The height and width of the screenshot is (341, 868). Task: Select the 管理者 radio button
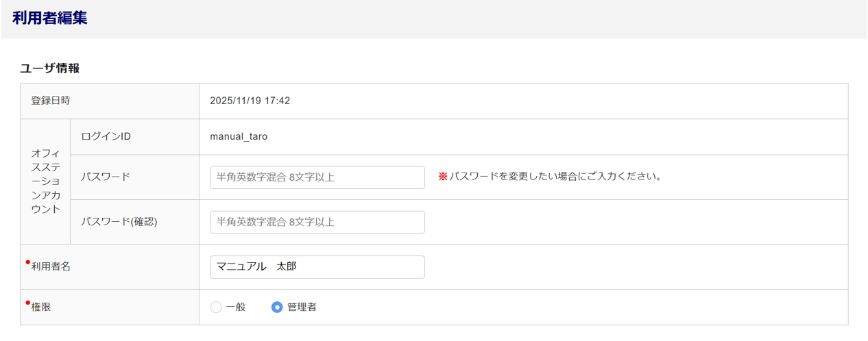(x=277, y=307)
